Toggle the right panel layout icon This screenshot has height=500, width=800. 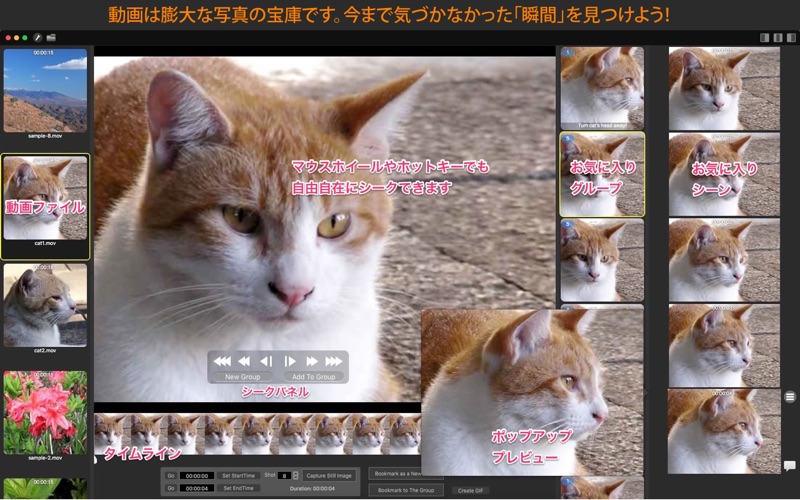[x=791, y=38]
